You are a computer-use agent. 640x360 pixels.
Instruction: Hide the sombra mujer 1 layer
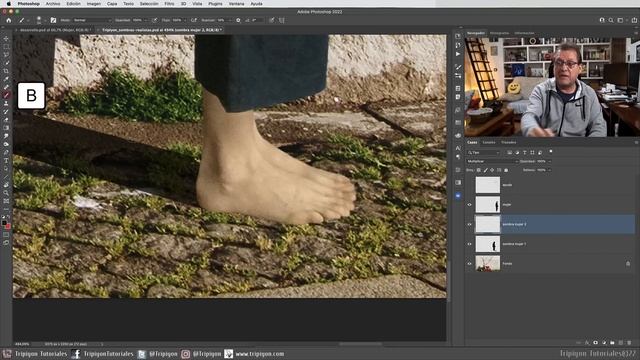pos(469,244)
